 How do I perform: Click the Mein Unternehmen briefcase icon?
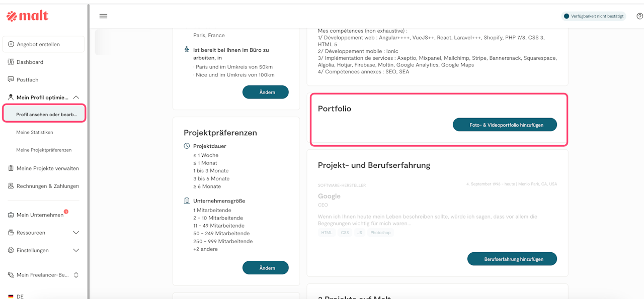click(x=11, y=215)
